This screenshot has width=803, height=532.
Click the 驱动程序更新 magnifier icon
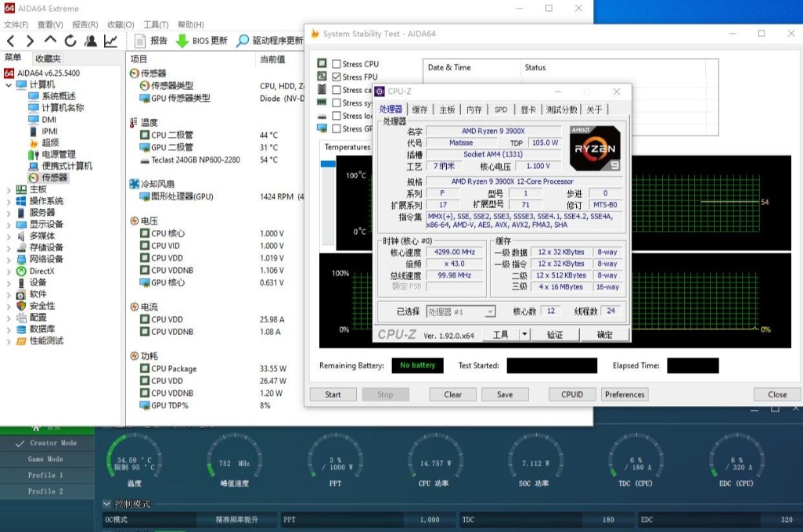[x=243, y=41]
